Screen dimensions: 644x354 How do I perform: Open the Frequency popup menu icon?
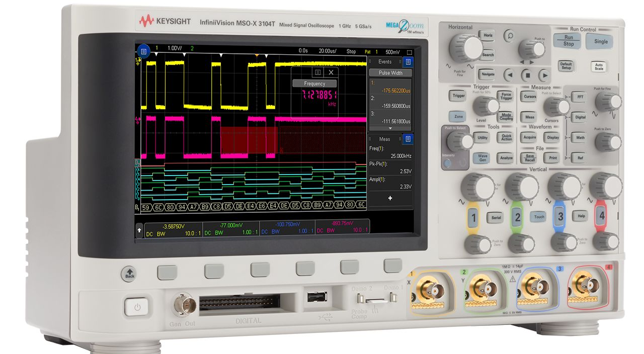pyautogui.click(x=318, y=72)
